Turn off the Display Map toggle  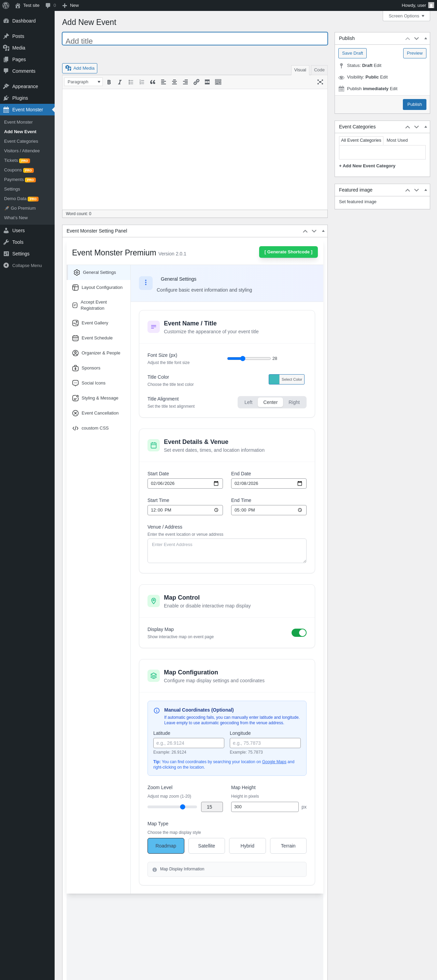298,633
